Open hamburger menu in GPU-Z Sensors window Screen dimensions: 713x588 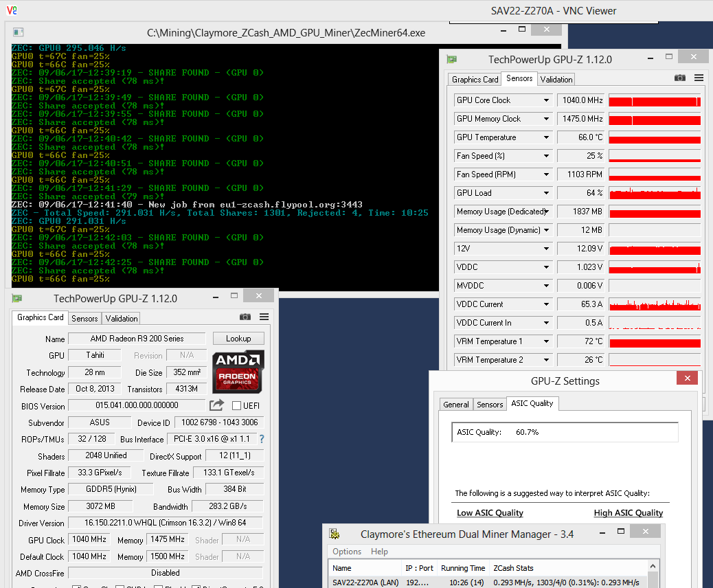[x=699, y=78]
